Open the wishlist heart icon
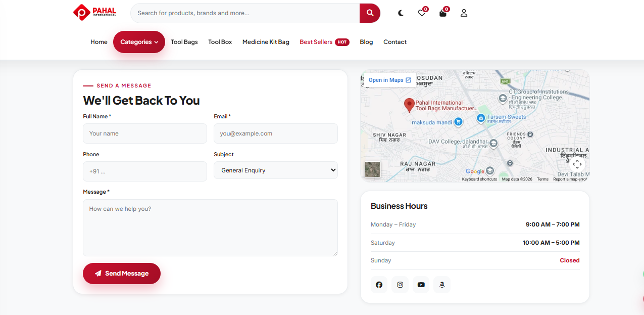 422,13
